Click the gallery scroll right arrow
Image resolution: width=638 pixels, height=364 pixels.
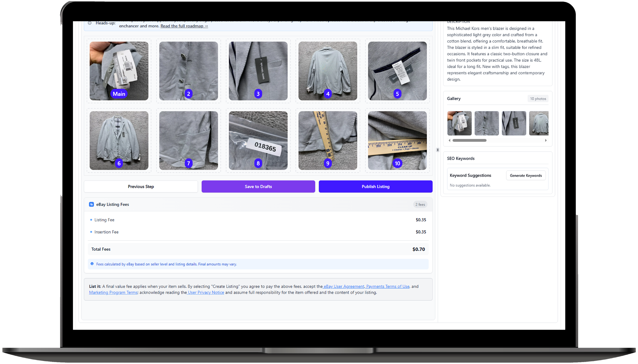[x=546, y=140]
